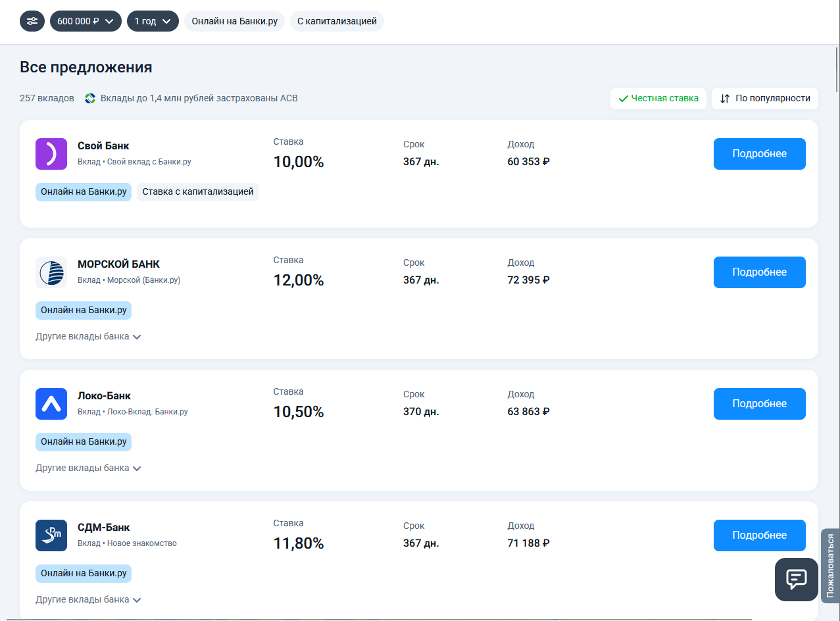Click the Локо-Банк blue logo
The image size is (840, 621).
coord(51,404)
